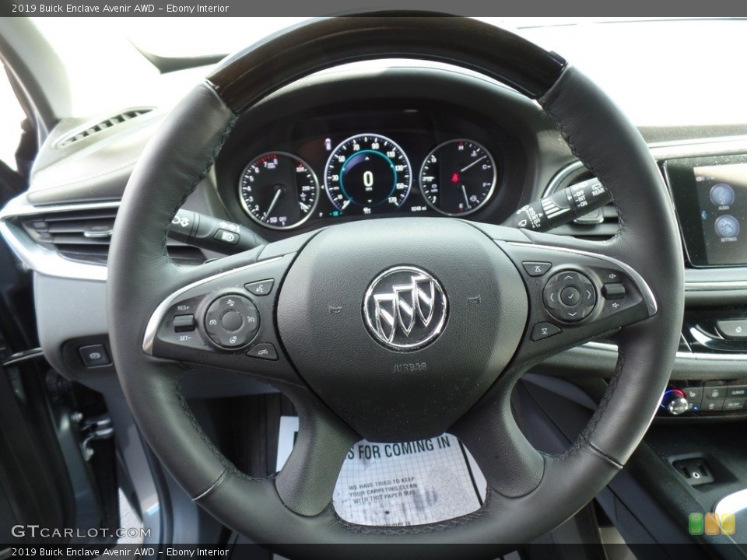Tap the top caption '2019 Buick Enclave Avenir AWD'
The image size is (747, 560).
pyautogui.click(x=83, y=8)
